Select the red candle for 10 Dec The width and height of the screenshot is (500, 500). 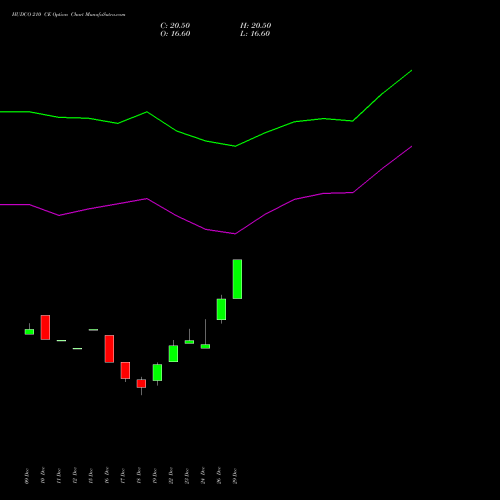[45, 327]
